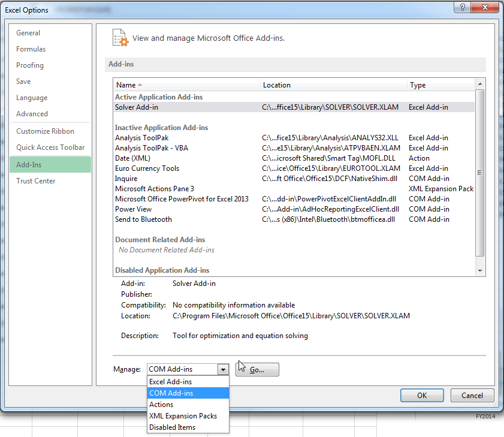Choose Disabled Items from Manage list
Viewport: 504px width, 437px height.
click(x=188, y=427)
